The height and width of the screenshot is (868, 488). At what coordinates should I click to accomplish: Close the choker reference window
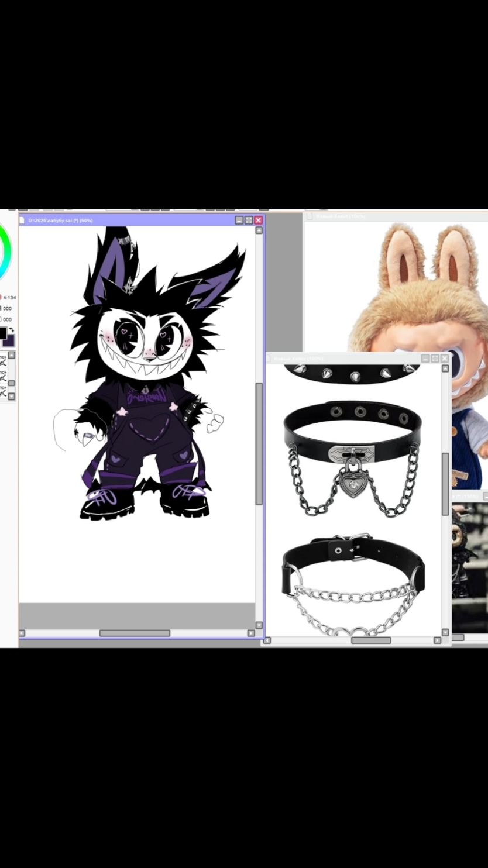pyautogui.click(x=444, y=359)
